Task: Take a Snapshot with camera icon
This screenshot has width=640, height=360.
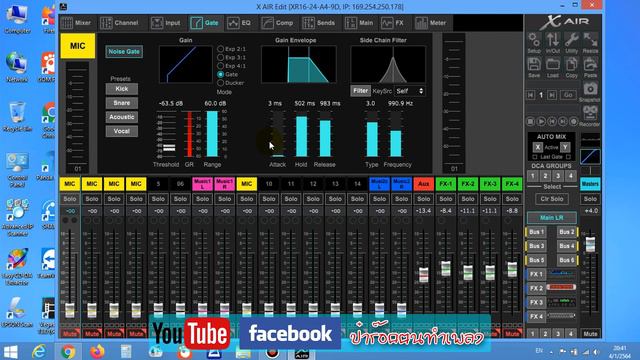Action: [x=590, y=92]
